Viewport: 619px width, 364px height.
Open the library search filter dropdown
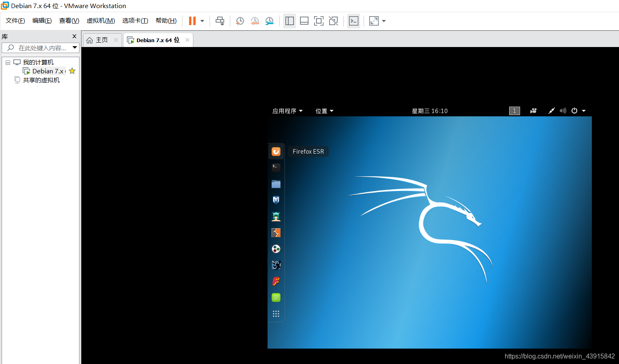(x=75, y=48)
